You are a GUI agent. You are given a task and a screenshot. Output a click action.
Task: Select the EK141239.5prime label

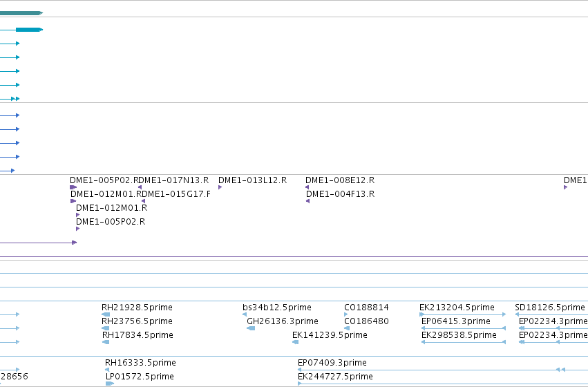[330, 335]
